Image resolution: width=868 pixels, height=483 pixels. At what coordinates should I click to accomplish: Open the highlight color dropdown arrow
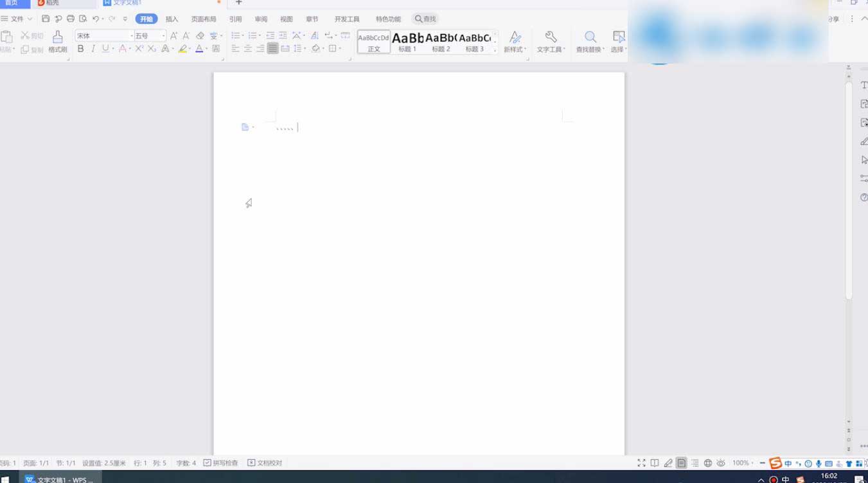point(191,49)
